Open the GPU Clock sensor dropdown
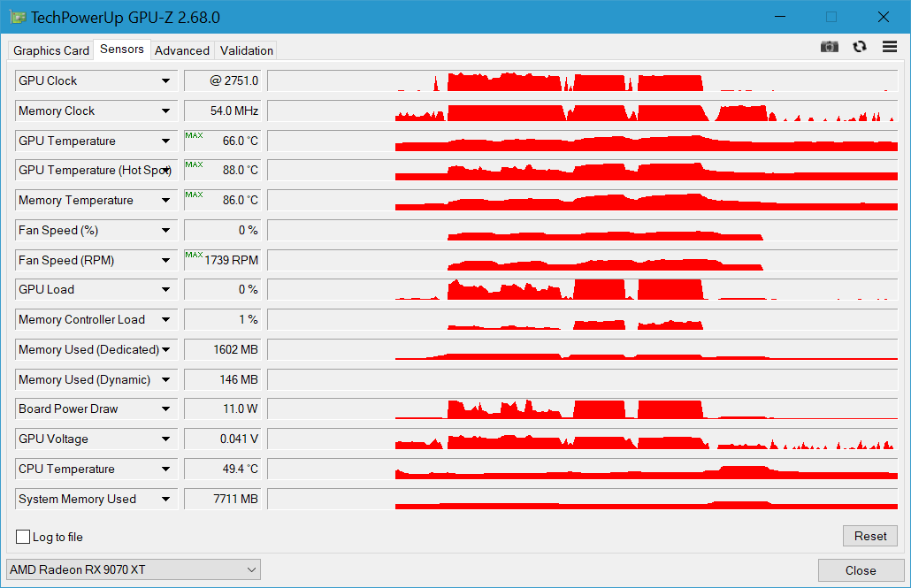 pos(165,80)
